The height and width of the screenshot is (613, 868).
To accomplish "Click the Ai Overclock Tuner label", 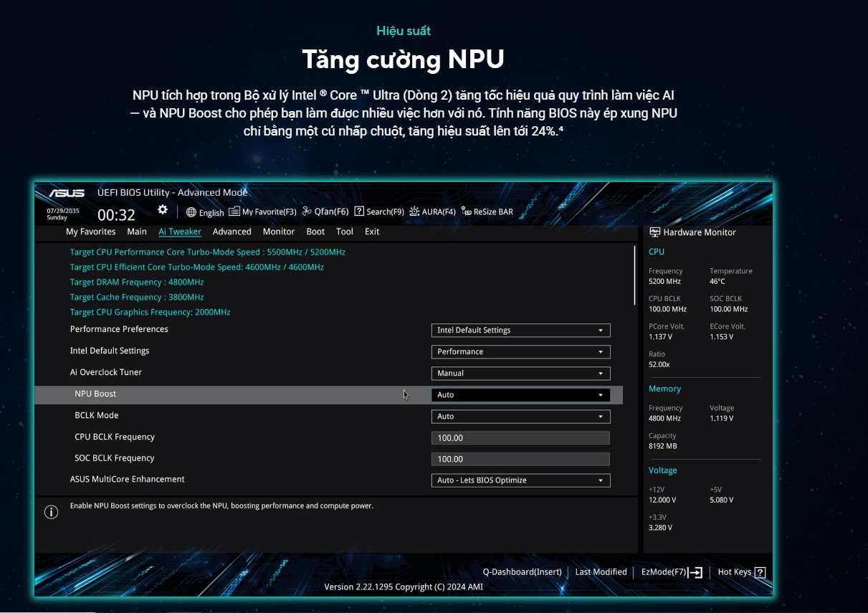I will pos(106,372).
